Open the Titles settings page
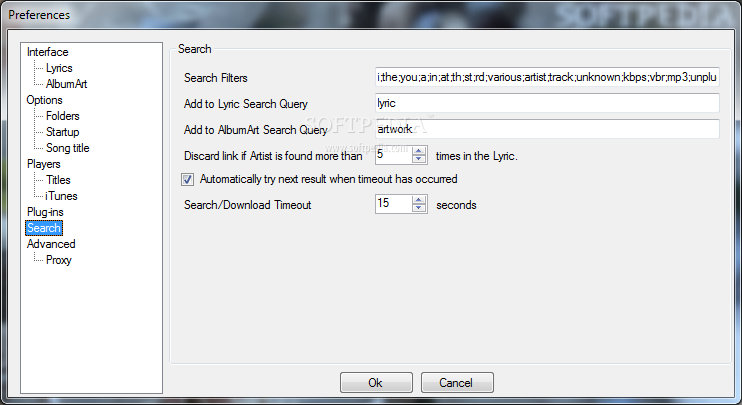Screen dimensions: 742x405 pos(58,180)
